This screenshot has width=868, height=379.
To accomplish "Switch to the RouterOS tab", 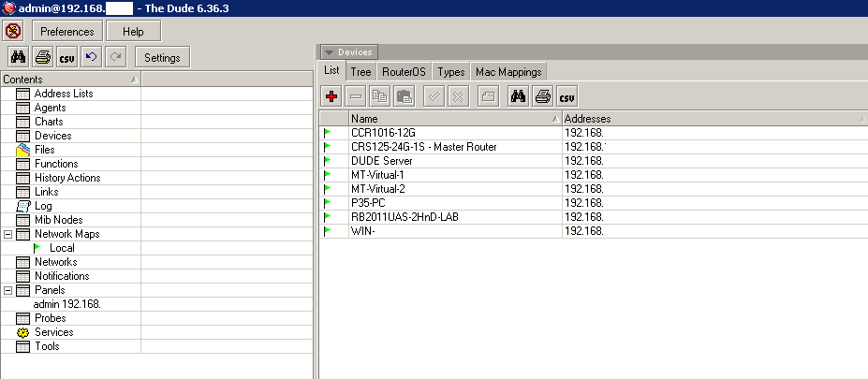I will (x=405, y=72).
